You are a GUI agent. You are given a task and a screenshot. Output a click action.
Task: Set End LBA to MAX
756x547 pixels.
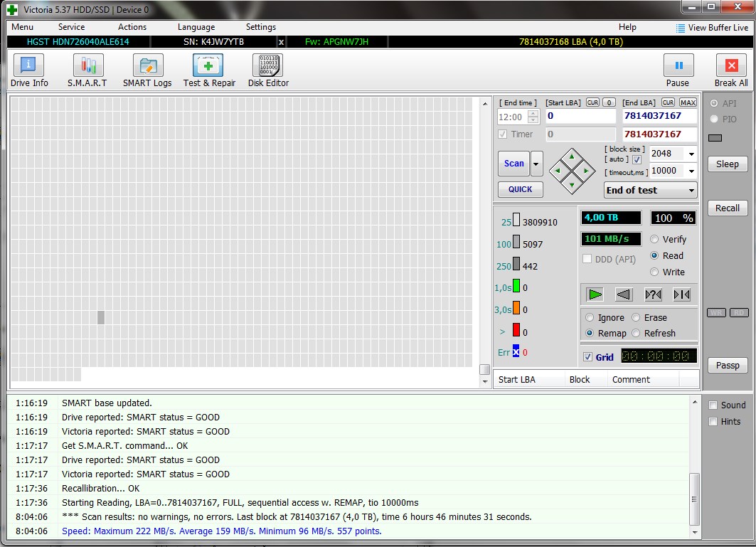coord(688,102)
